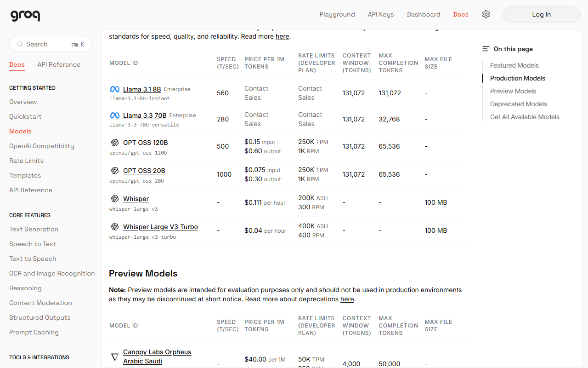Open Quickstart in the sidebar
The height and width of the screenshot is (368, 588).
[x=25, y=116]
